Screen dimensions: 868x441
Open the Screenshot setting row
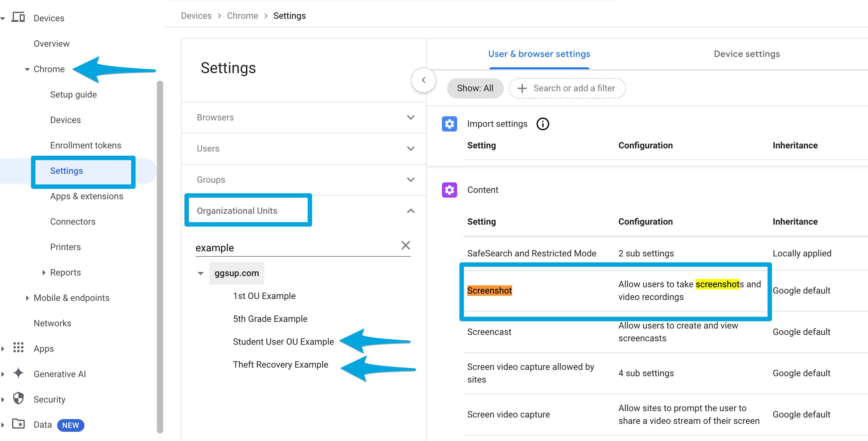(665, 291)
